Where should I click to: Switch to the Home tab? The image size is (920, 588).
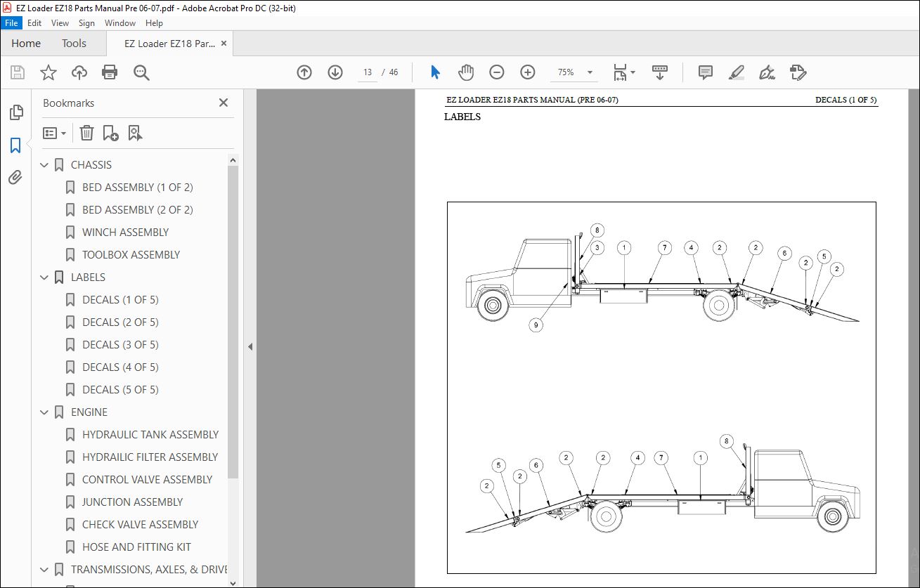point(26,43)
